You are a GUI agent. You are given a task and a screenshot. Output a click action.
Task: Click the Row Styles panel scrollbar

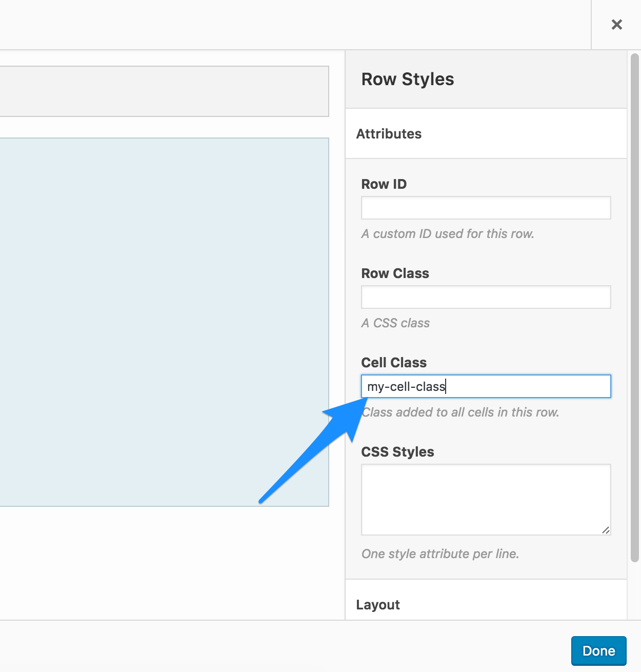(x=635, y=308)
